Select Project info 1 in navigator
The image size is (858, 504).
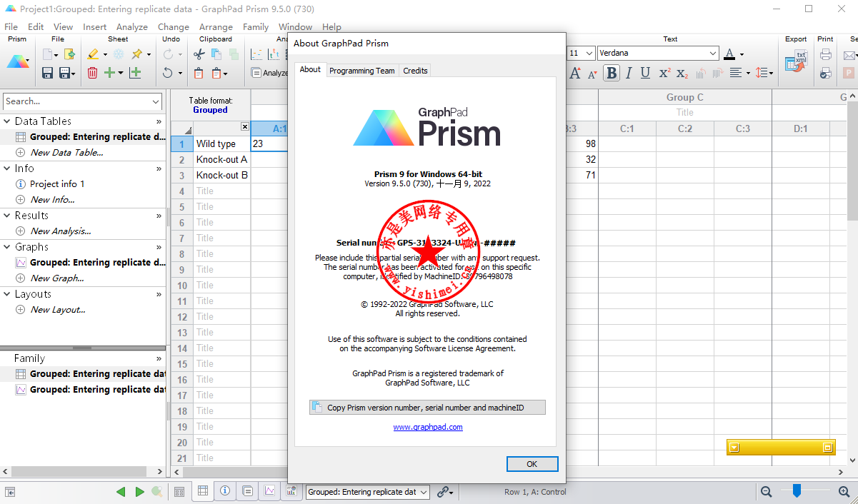click(x=57, y=183)
